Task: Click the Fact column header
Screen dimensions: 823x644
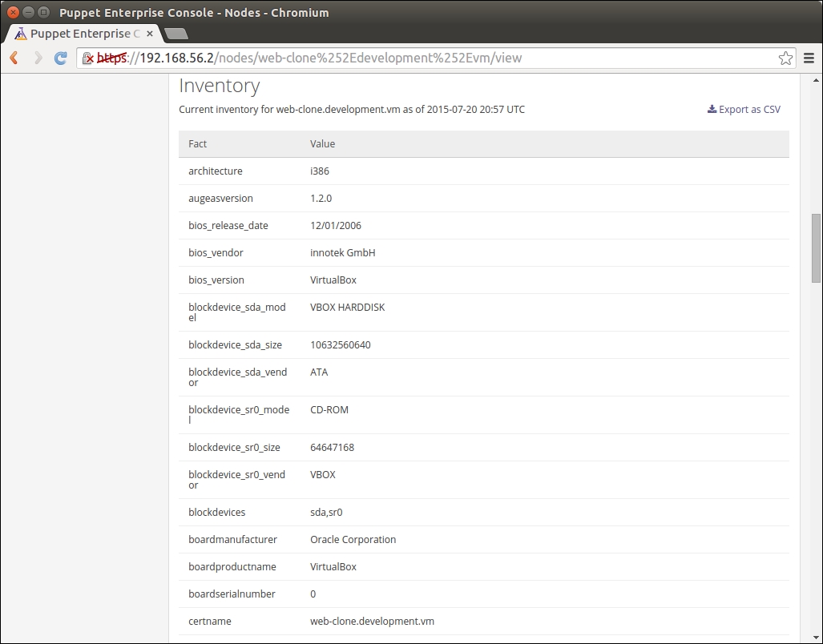Action: click(198, 144)
